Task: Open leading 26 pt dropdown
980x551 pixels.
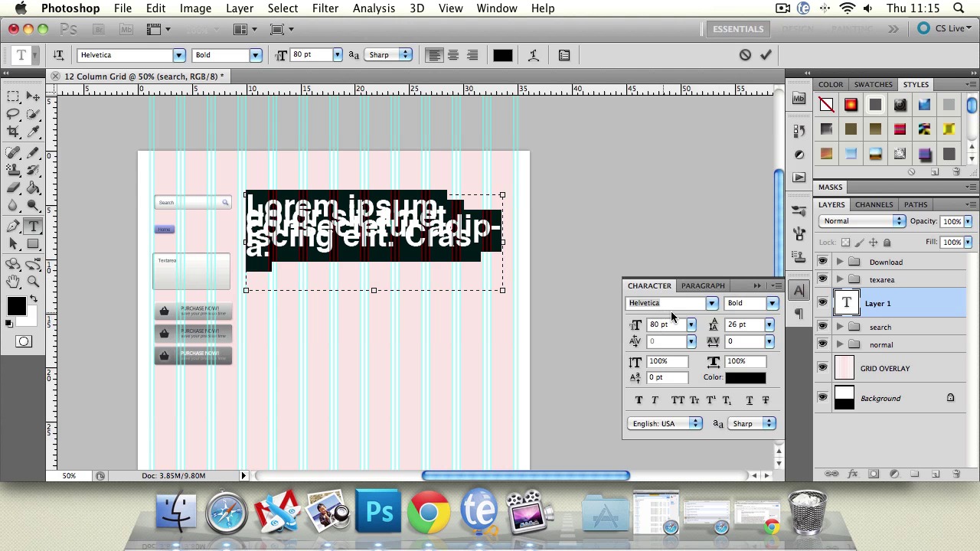Action: [x=769, y=324]
